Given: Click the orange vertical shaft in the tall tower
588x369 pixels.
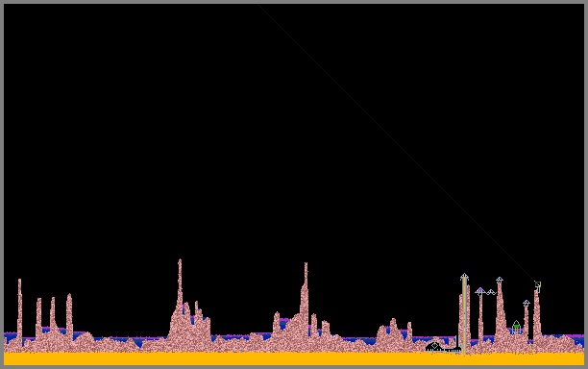Looking at the screenshot, I should (464, 317).
